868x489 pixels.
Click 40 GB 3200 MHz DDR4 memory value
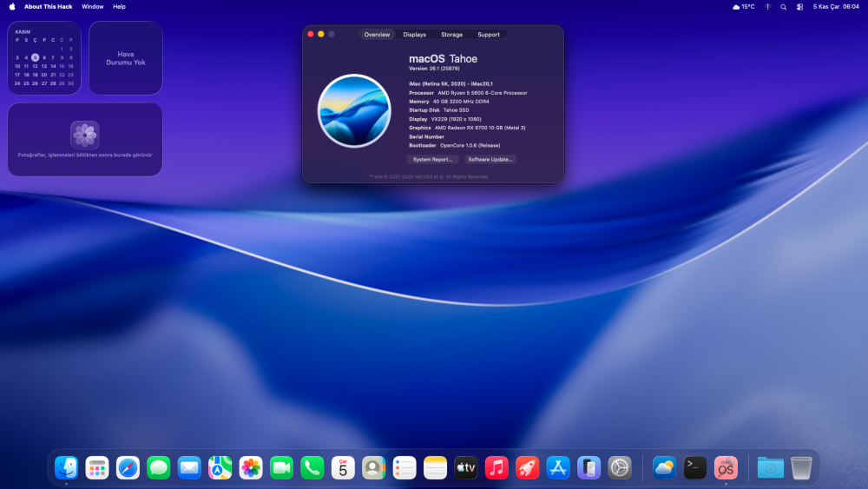point(461,102)
